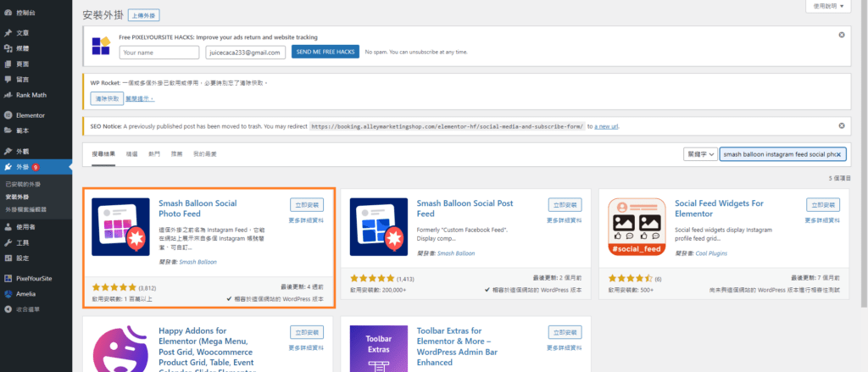Open the 控制台 dashboard icon in sidebar
The image size is (868, 372).
(8, 14)
